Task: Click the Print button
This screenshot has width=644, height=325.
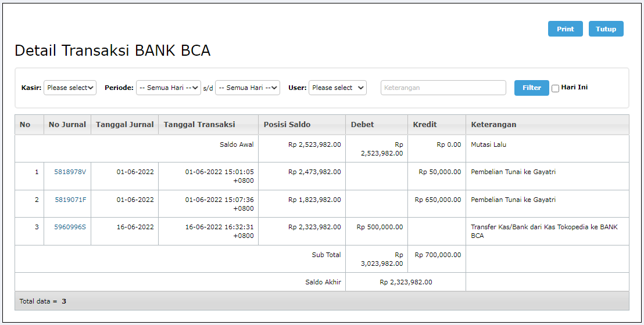Action: pyautogui.click(x=565, y=28)
